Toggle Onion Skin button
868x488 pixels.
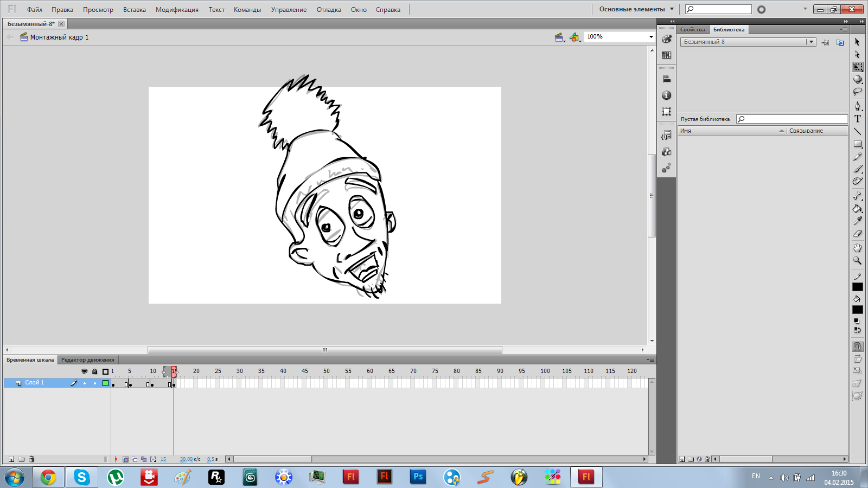[x=125, y=459]
